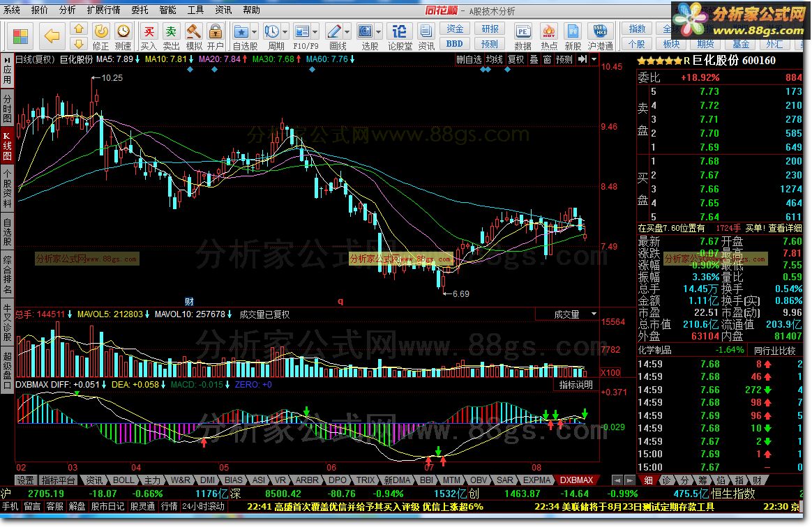
Task: Expand the 画线 drawing dropdown arrow
Action: pos(347,32)
